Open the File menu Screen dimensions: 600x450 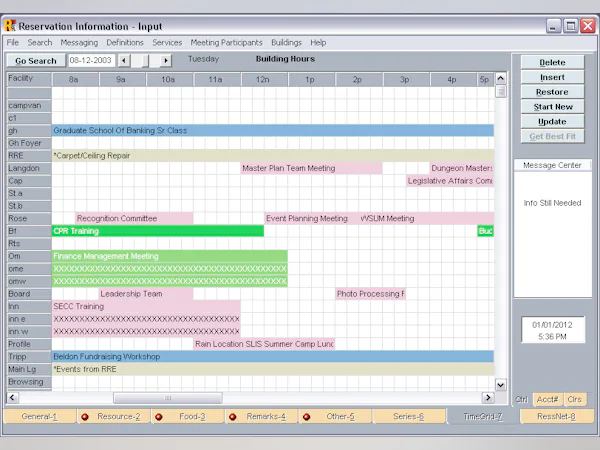pos(13,42)
